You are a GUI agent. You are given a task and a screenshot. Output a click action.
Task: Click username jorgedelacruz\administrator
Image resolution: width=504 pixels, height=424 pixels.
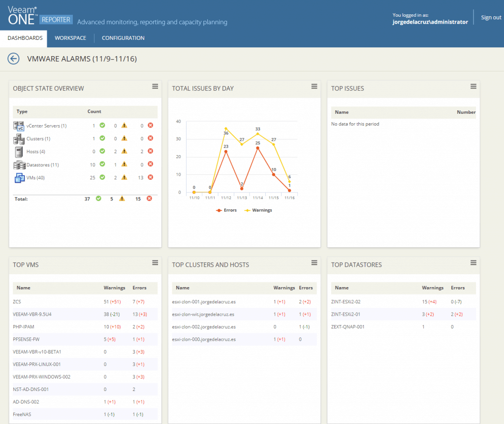430,22
